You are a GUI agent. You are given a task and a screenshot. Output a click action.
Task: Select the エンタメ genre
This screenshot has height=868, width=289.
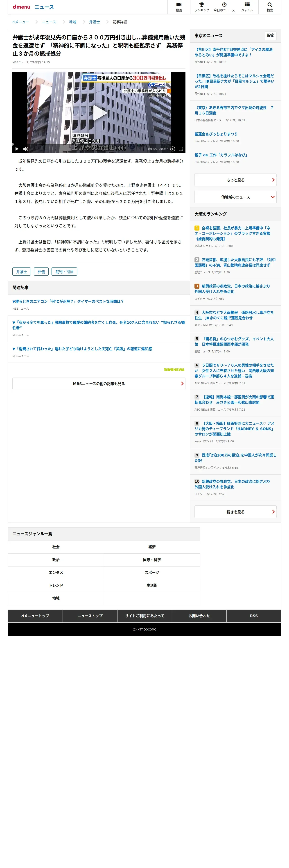click(56, 573)
